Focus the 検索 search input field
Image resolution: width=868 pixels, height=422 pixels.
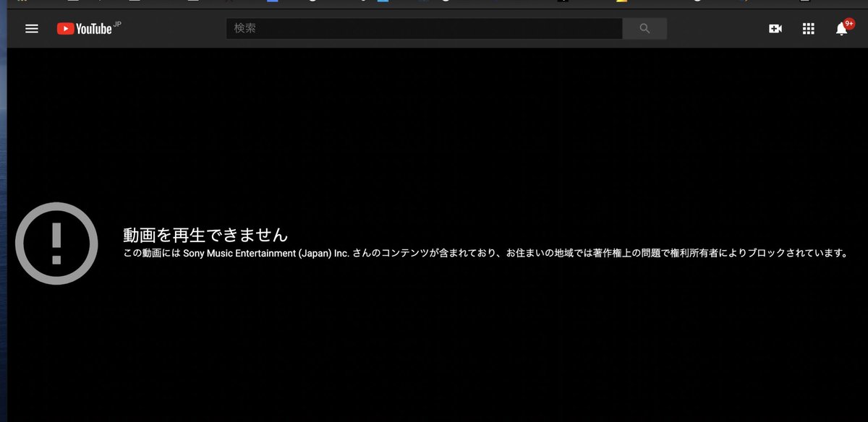point(424,28)
